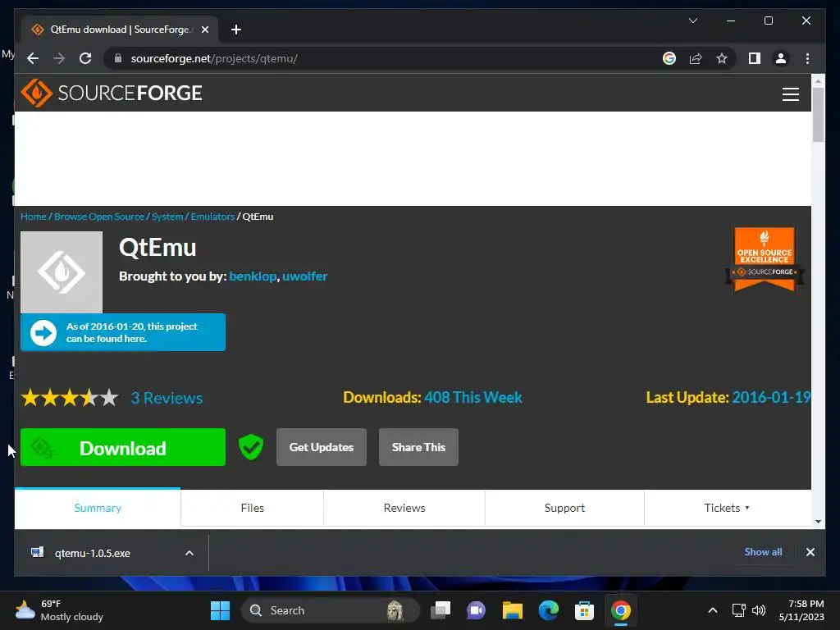This screenshot has height=630, width=840.
Task: Open the downloaded qtemu-1.0.5.exe file
Action: point(92,554)
